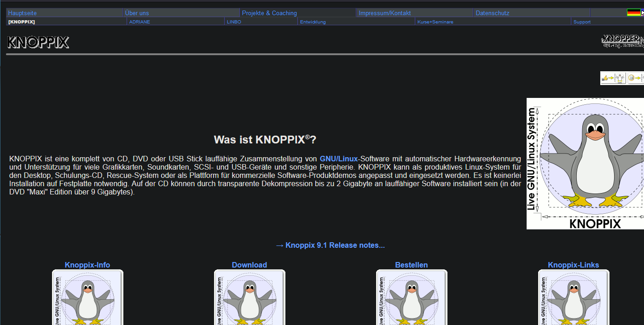The width and height of the screenshot is (644, 325).
Task: Open the Knoppix-Info link
Action: coord(87,265)
